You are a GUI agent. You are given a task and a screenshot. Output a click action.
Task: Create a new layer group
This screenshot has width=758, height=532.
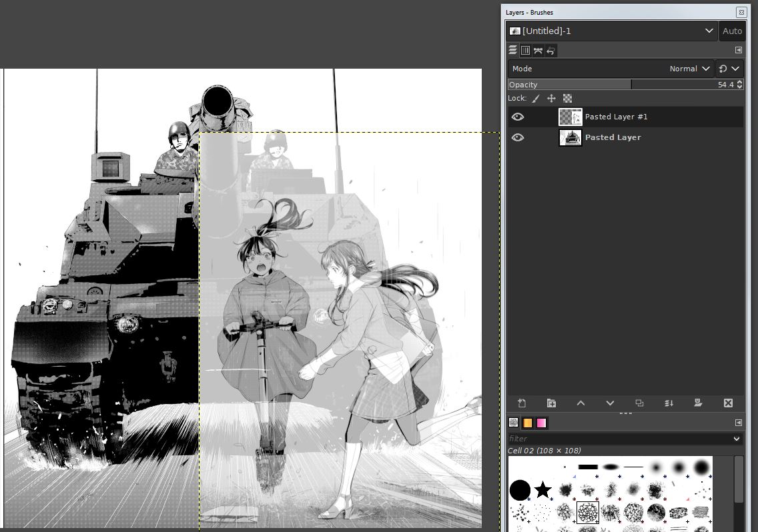pyautogui.click(x=551, y=403)
